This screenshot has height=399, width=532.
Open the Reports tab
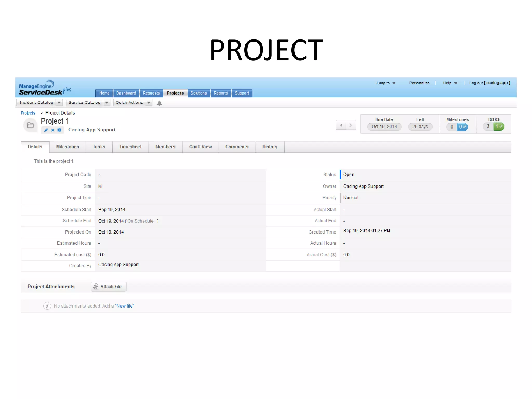[x=221, y=93]
